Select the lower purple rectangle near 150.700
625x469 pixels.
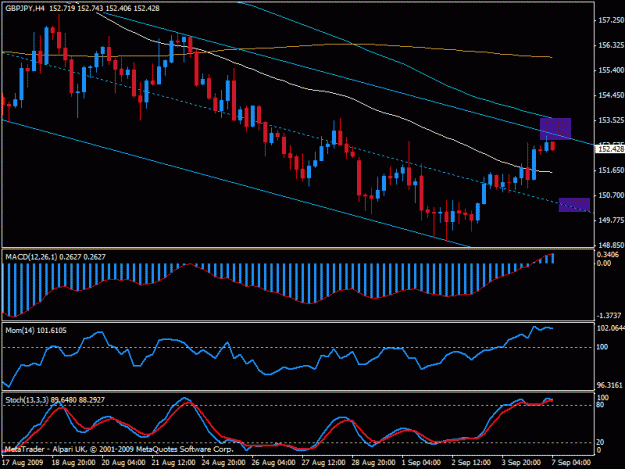(x=574, y=205)
